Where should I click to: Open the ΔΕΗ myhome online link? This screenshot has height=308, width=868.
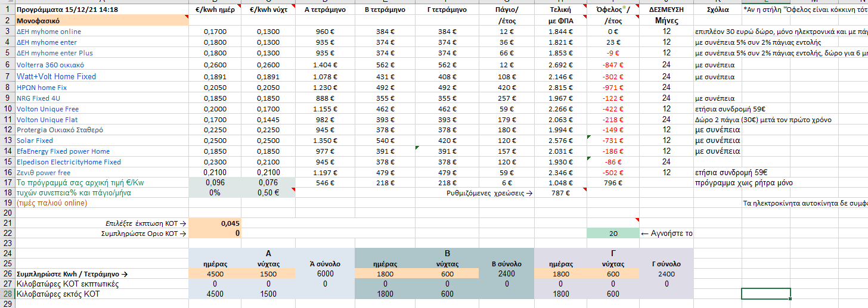[x=49, y=32]
